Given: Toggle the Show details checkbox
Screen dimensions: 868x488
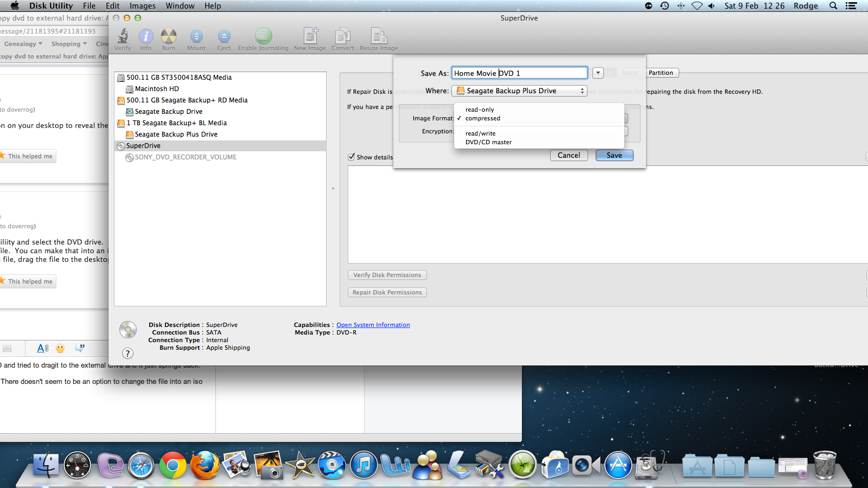Looking at the screenshot, I should (x=352, y=157).
